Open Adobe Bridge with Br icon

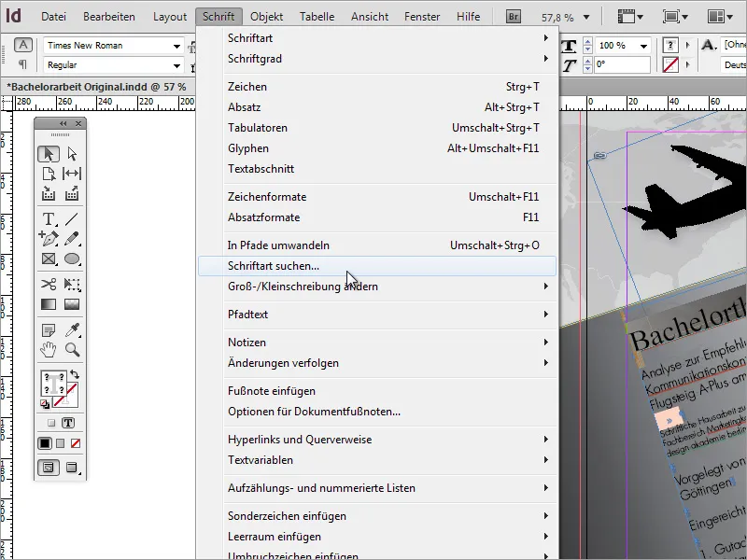(x=513, y=17)
